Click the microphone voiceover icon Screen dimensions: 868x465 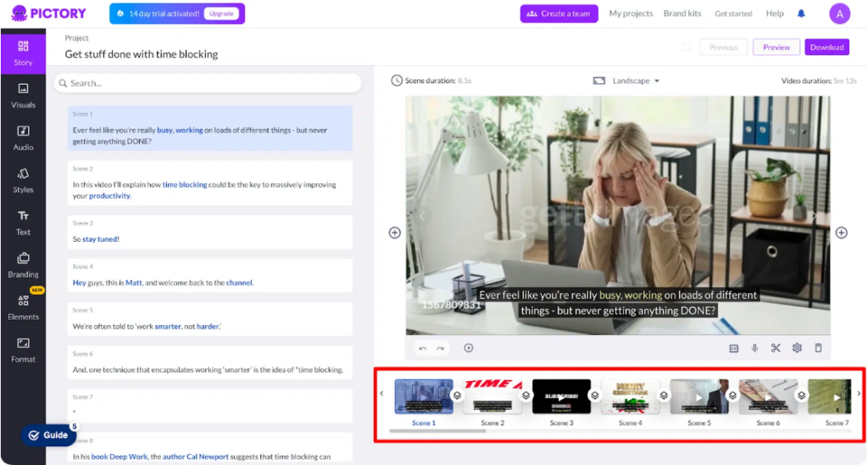click(x=754, y=348)
